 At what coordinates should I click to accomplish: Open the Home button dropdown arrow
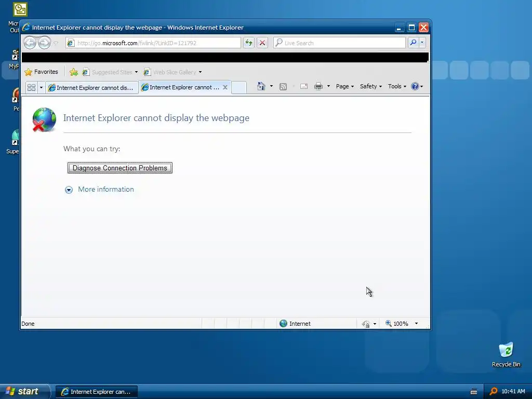(x=271, y=86)
